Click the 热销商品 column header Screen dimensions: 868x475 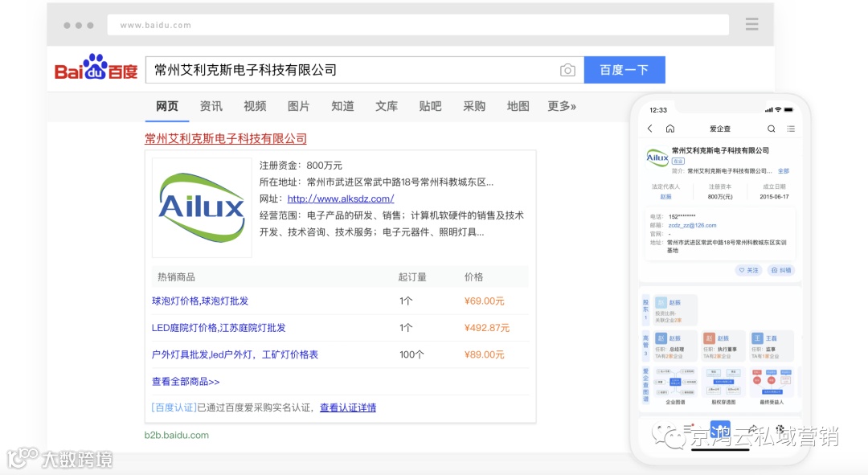176,276
